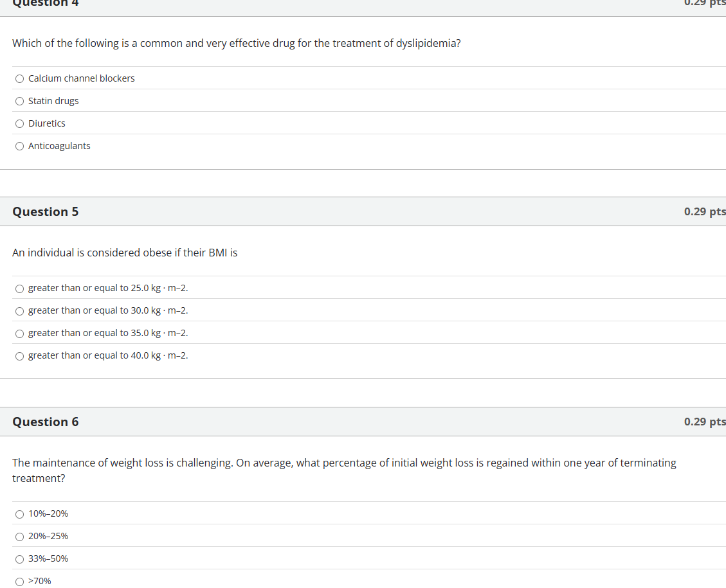Click the Question 6 header bar
The width and height of the screenshot is (726, 588).
[x=45, y=422]
